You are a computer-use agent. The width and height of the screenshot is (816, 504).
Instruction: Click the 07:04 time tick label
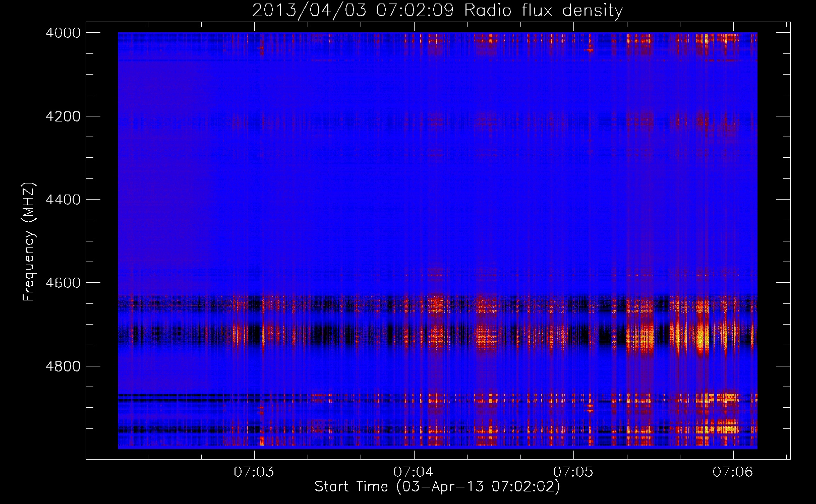[414, 472]
